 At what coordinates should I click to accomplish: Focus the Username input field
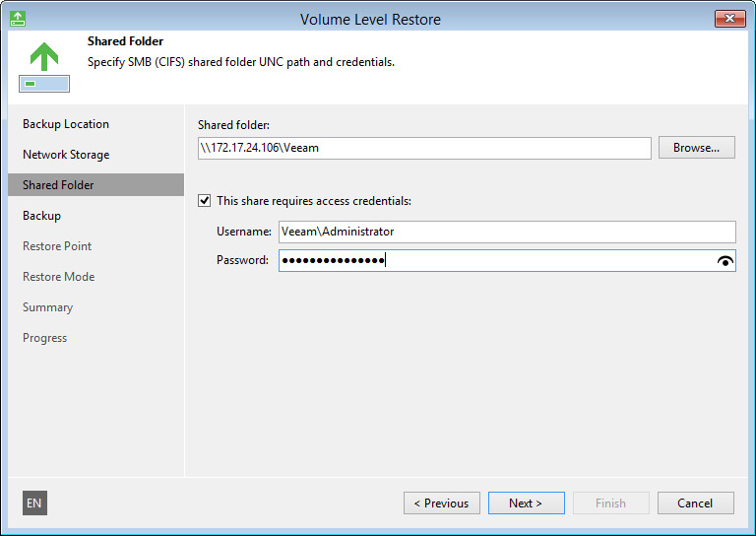[x=507, y=232]
